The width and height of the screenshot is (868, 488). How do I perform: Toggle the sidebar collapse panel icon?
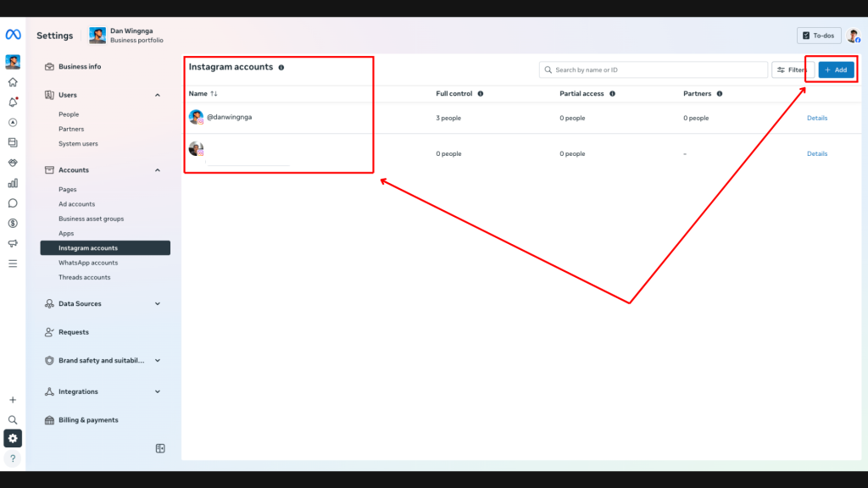pos(160,448)
